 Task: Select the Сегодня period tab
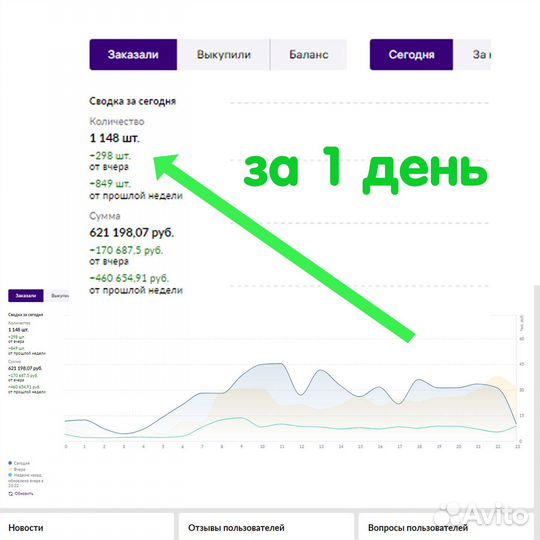pyautogui.click(x=411, y=54)
